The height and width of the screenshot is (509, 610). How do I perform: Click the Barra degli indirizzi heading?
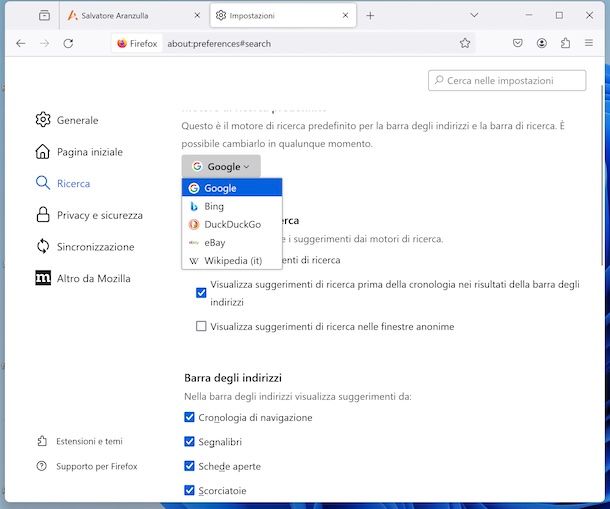233,378
